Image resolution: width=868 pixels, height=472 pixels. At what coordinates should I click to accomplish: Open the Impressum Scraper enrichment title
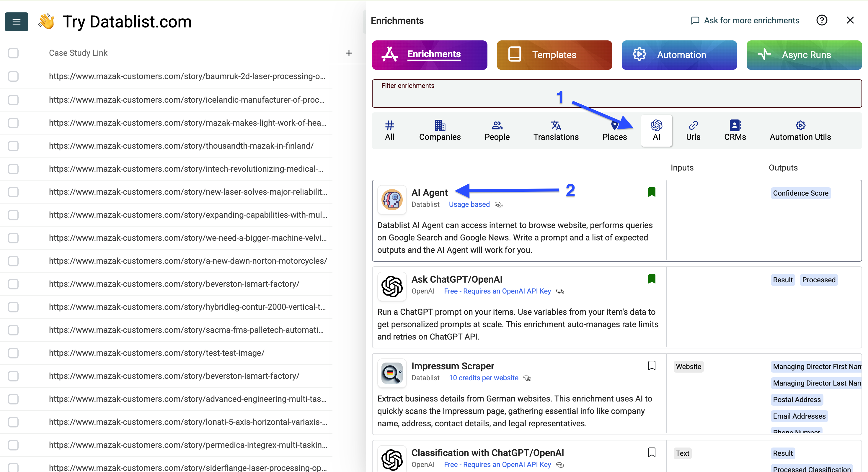pos(453,366)
